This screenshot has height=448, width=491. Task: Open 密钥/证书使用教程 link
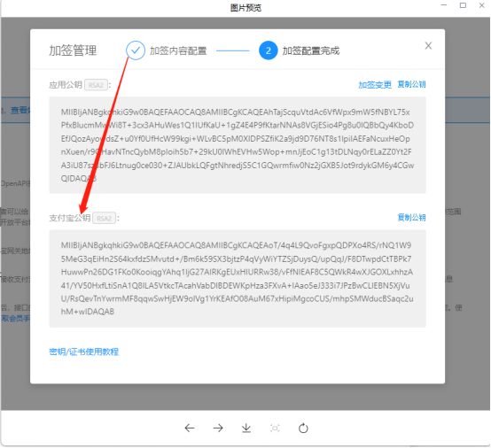[x=84, y=351]
